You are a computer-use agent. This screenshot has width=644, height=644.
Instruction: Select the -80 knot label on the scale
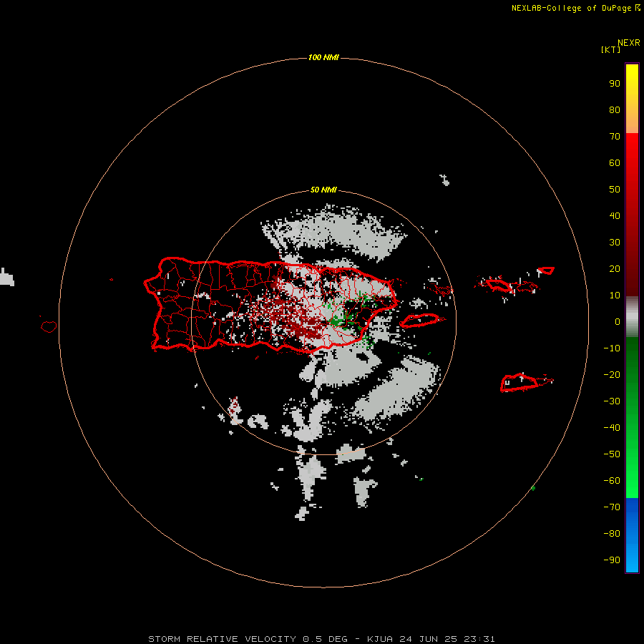[612, 534]
